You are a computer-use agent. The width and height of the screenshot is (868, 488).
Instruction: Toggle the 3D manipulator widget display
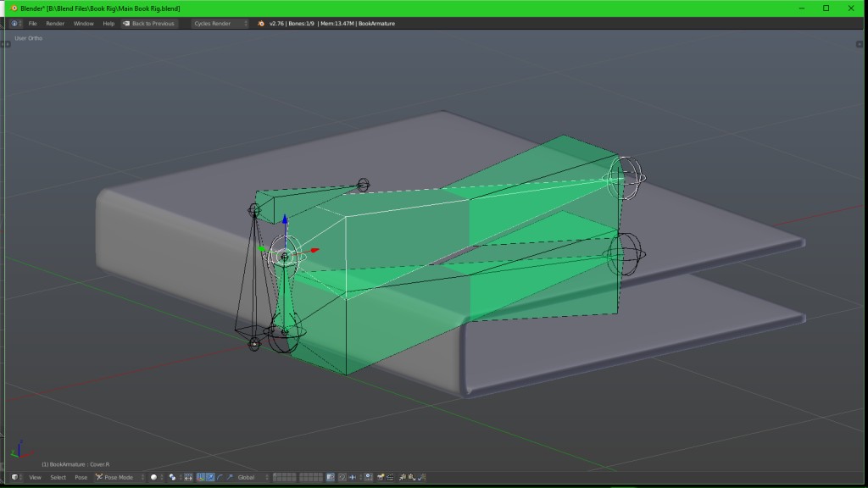click(x=200, y=477)
